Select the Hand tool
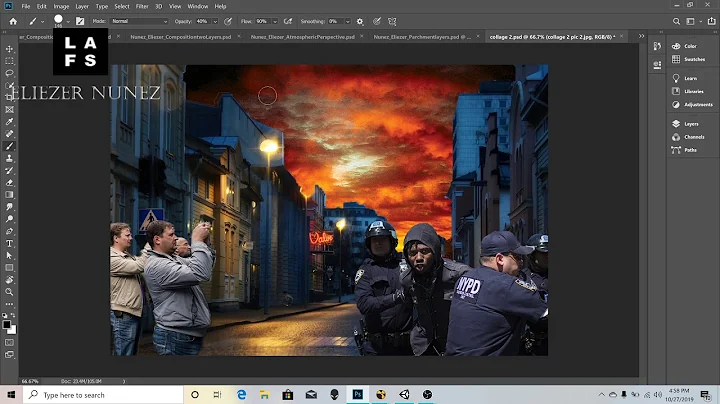Screen dimensions: 720x404 tap(9, 280)
